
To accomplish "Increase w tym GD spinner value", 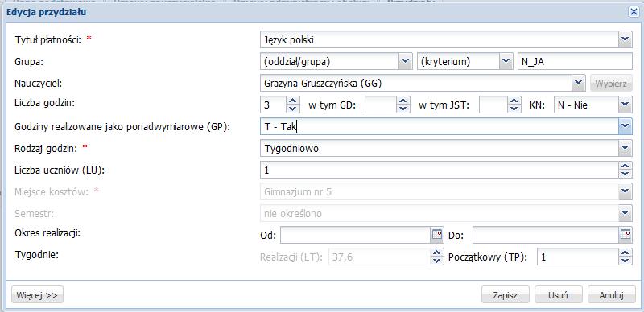I will click(403, 101).
